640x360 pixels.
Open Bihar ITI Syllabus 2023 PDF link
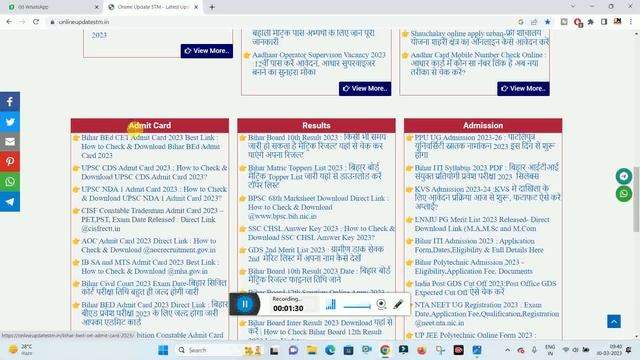coord(487,172)
